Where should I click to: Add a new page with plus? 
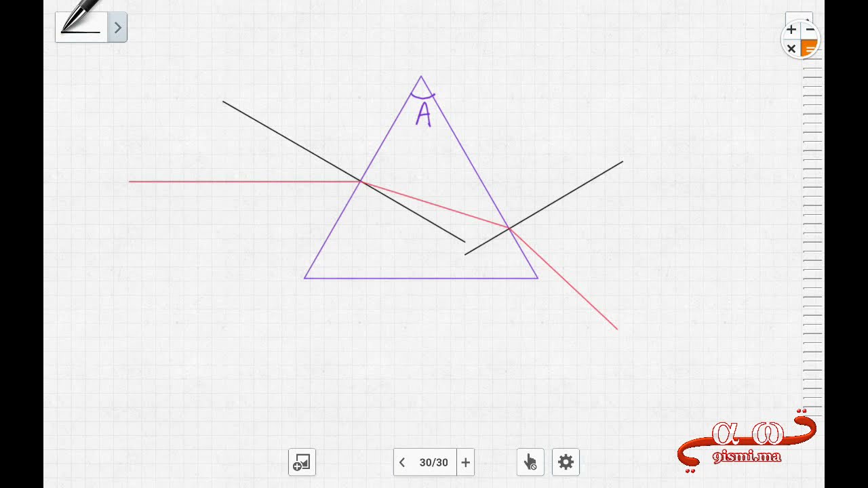click(466, 462)
